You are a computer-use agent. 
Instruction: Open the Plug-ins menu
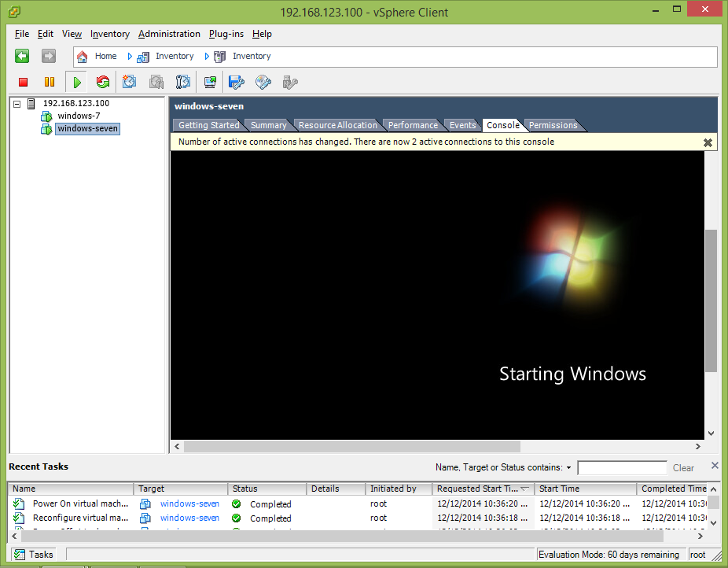point(226,34)
